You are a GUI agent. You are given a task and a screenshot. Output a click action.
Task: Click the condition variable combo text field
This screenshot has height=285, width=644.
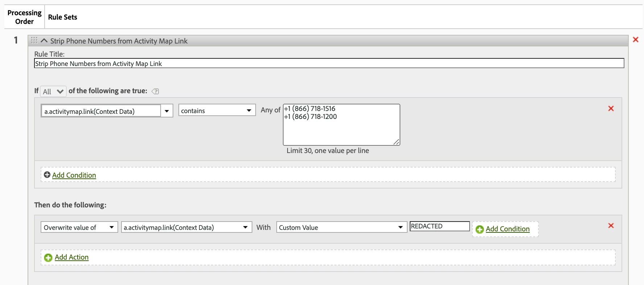(x=101, y=111)
